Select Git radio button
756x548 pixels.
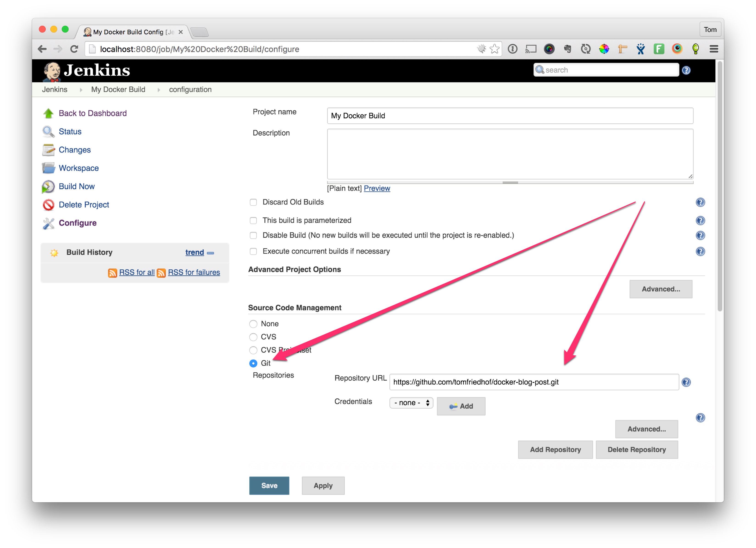pyautogui.click(x=253, y=363)
